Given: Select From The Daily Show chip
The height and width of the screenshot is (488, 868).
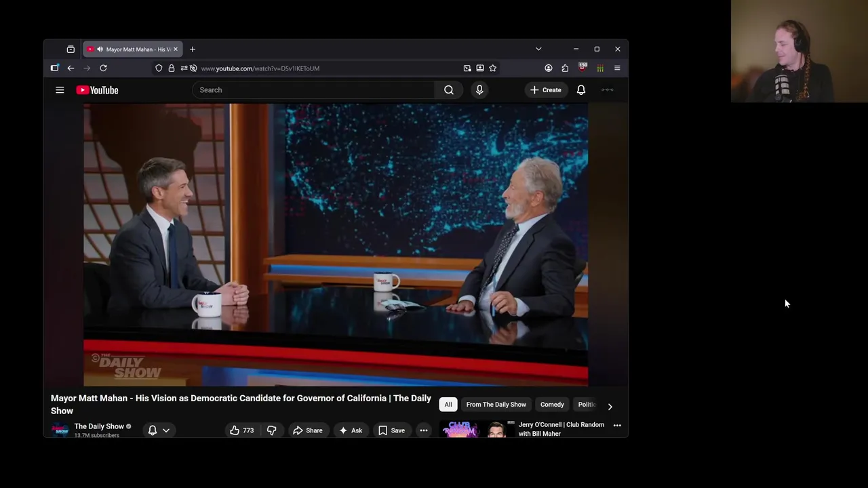Looking at the screenshot, I should (496, 405).
